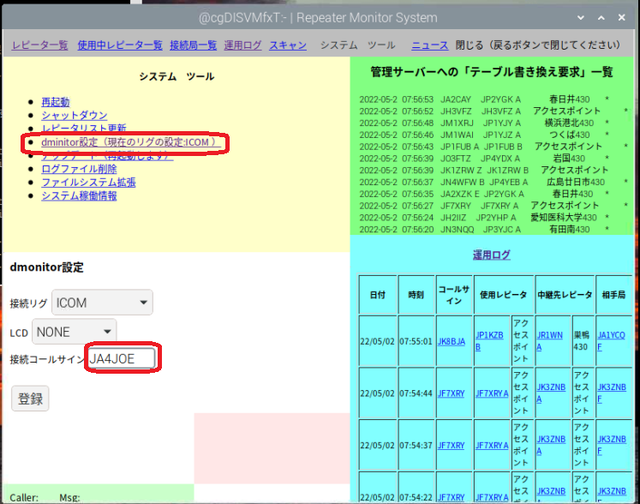Open the レピーター一覧 link

point(40,45)
